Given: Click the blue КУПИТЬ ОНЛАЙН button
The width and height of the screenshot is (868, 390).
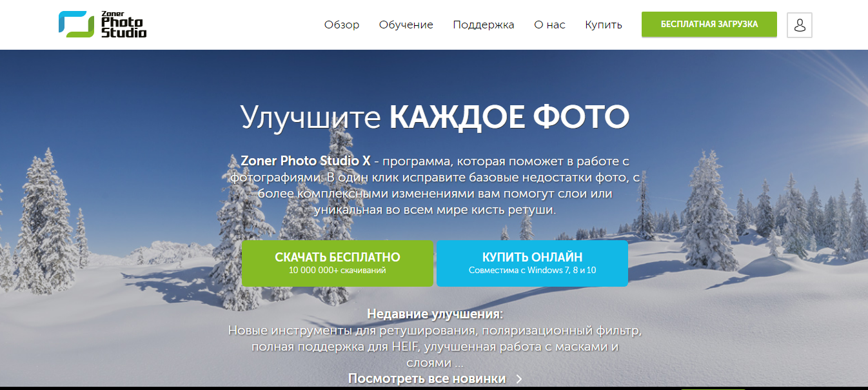Looking at the screenshot, I should click(x=532, y=263).
